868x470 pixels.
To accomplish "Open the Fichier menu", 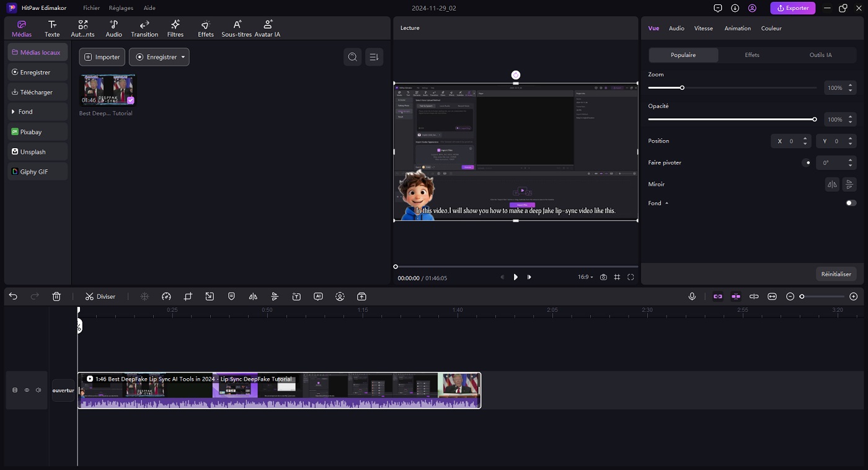I will coord(91,8).
